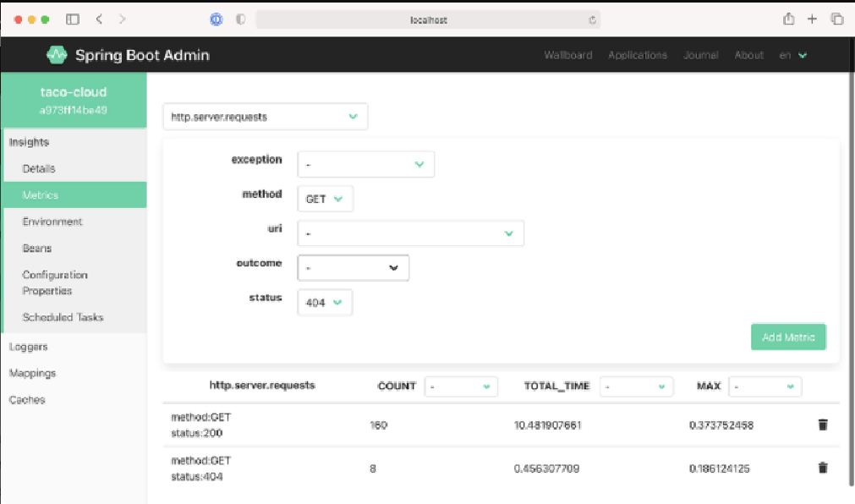Open the About nav item
The height and width of the screenshot is (504, 855).
(x=748, y=55)
